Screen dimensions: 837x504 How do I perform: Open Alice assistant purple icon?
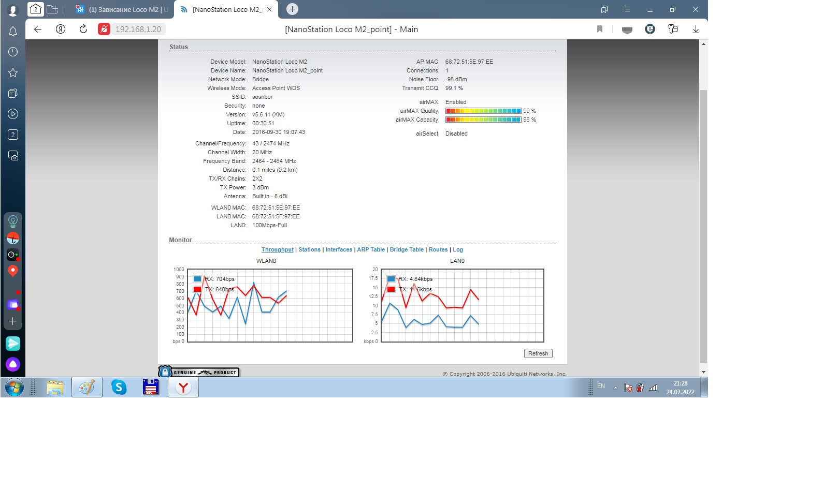click(13, 364)
